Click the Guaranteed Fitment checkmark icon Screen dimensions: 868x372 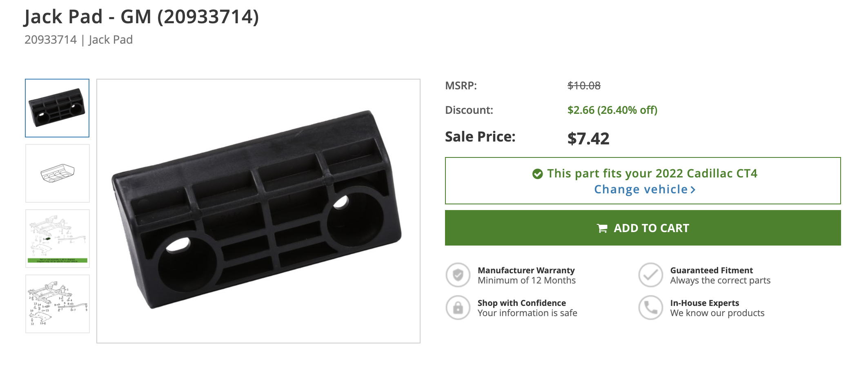coord(650,275)
